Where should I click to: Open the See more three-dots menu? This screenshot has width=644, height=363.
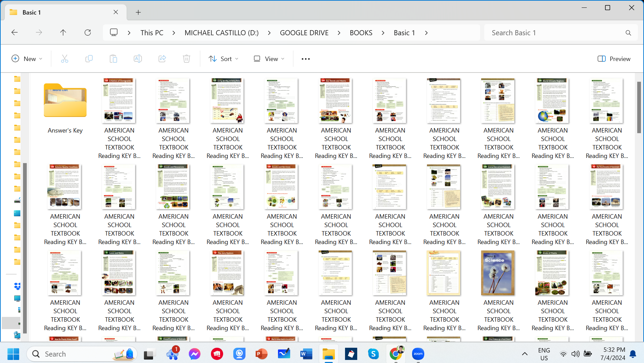click(306, 59)
